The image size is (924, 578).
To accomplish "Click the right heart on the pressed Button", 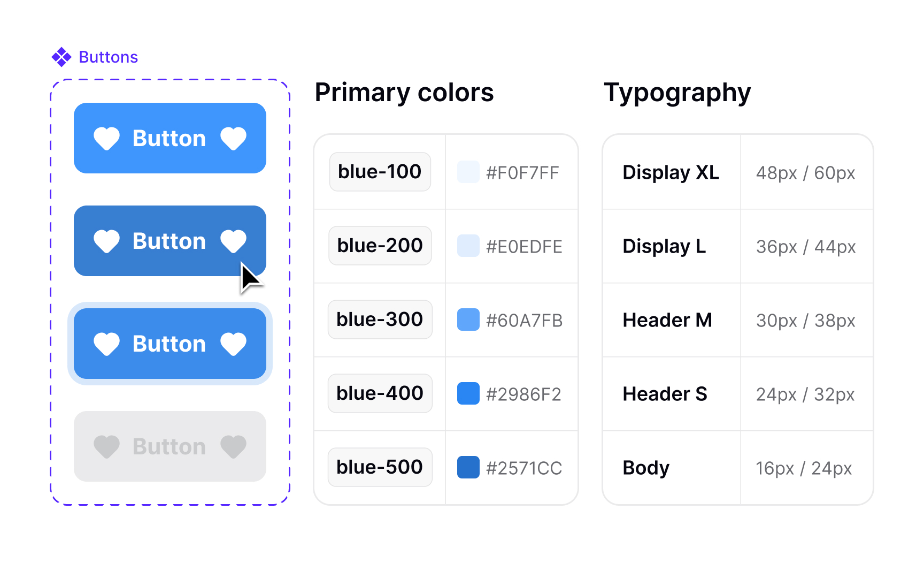I will pos(233,344).
